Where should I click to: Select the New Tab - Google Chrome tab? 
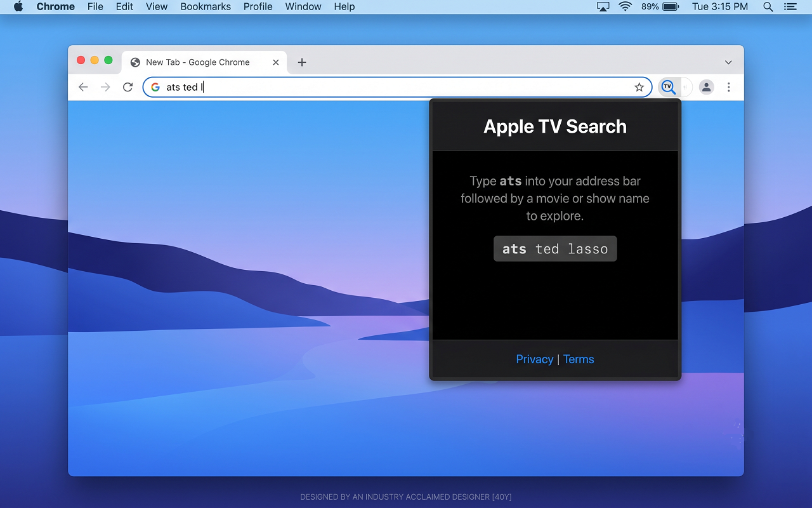(204, 62)
